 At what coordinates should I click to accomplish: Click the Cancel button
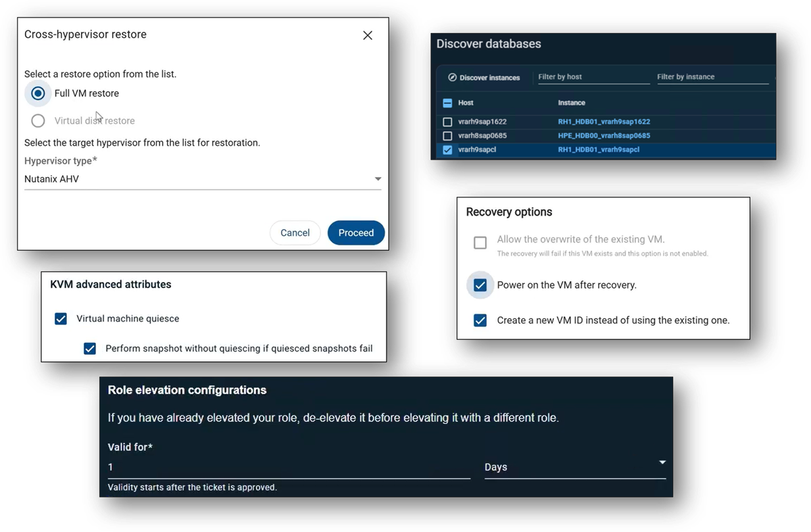click(295, 233)
